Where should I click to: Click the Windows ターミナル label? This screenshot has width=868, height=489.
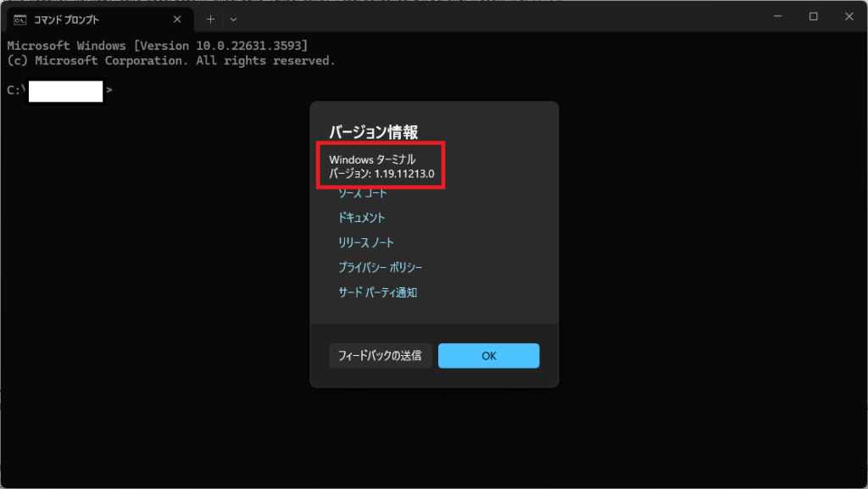coord(372,159)
